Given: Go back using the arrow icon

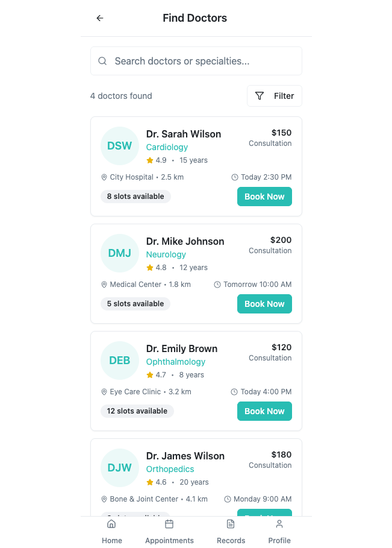Looking at the screenshot, I should click(x=100, y=18).
